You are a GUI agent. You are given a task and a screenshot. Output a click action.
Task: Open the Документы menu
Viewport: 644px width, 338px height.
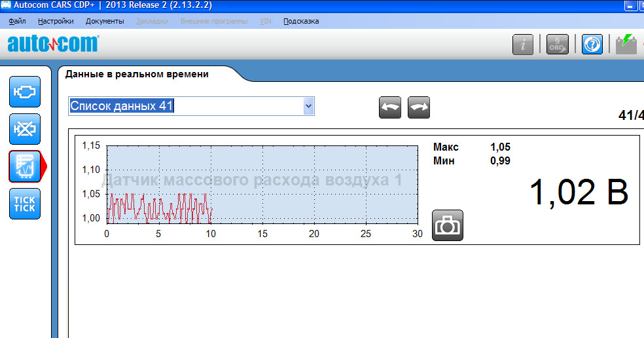pyautogui.click(x=105, y=21)
